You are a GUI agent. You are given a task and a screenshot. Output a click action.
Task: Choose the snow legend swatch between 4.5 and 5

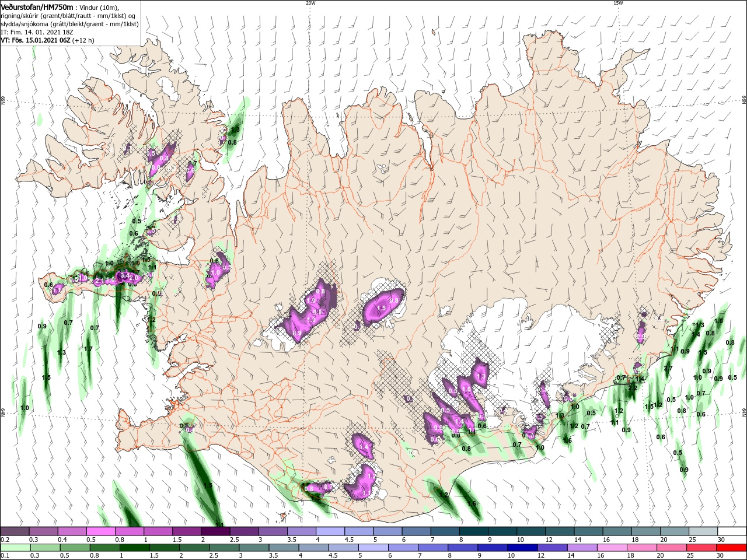pos(359,531)
